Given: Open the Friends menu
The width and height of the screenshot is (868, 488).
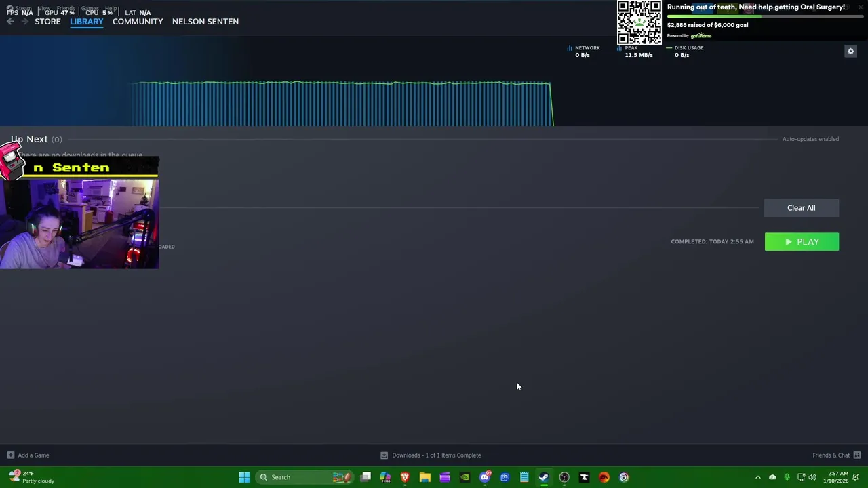Looking at the screenshot, I should pos(66,8).
